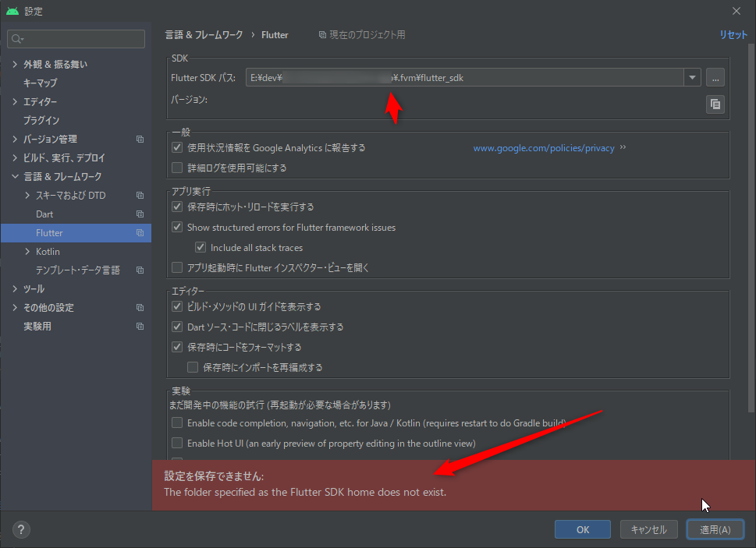Enable the Hot UI experimental checkbox

176,443
